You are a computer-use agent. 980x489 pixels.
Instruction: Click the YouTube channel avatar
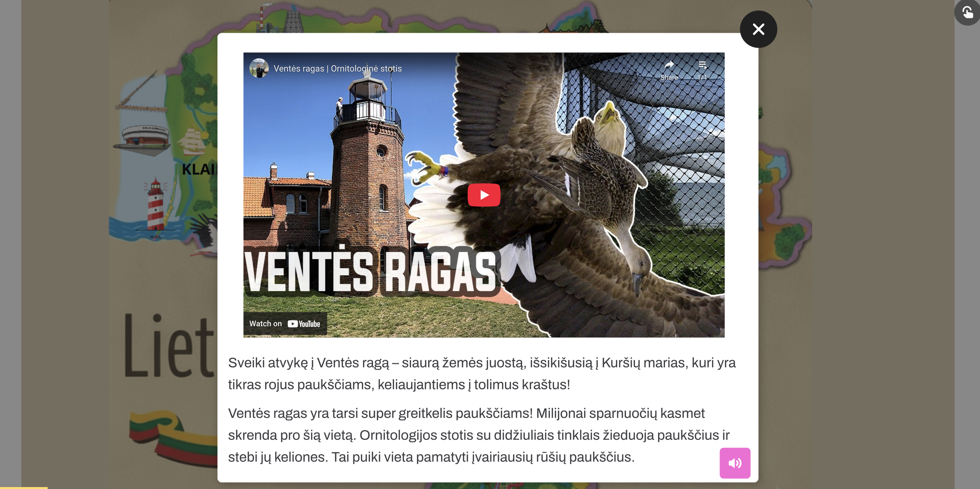tap(259, 68)
